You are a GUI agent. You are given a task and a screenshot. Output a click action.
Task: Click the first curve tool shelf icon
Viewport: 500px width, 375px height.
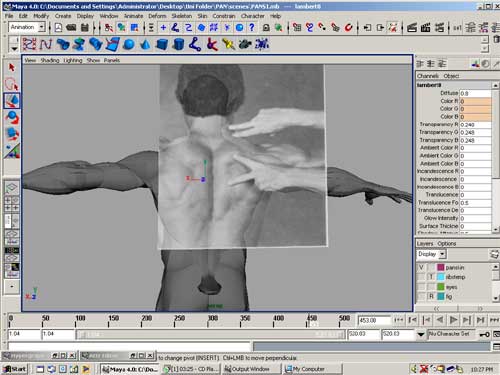pyautogui.click(x=29, y=44)
